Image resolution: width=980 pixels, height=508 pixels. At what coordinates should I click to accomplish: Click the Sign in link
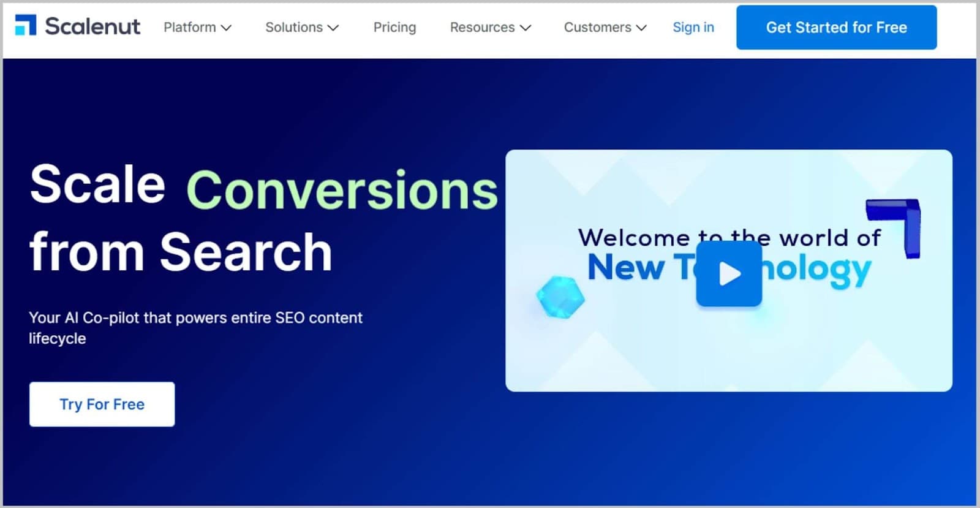pyautogui.click(x=693, y=28)
